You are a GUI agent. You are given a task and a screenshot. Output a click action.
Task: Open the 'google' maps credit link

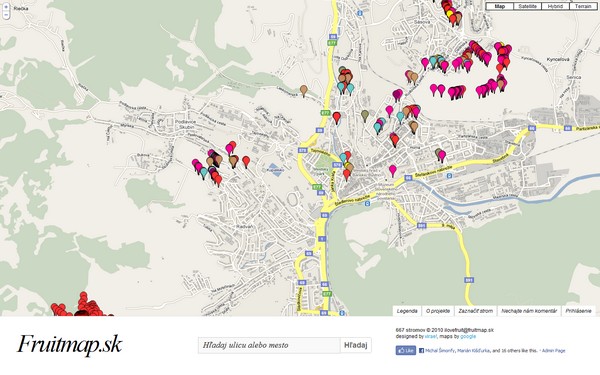(468, 336)
